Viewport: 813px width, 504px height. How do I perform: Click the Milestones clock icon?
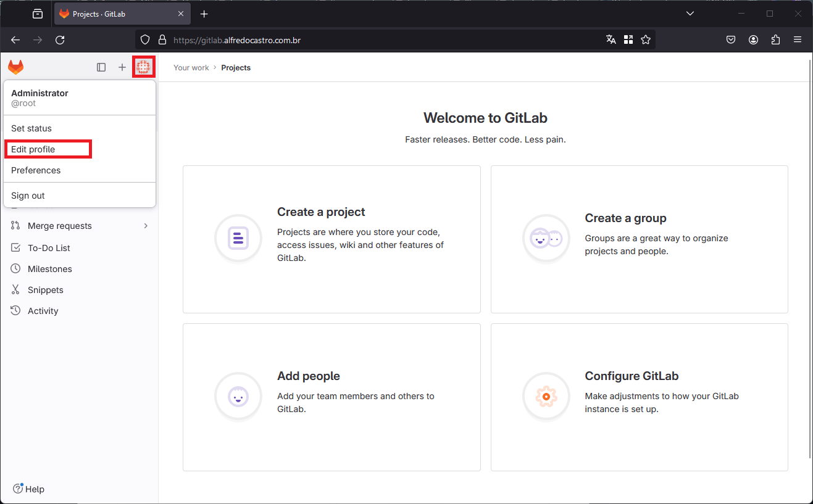[15, 269]
